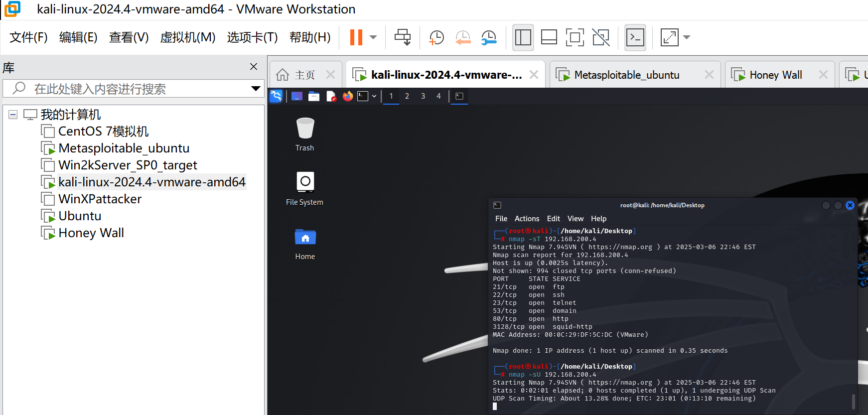The height and width of the screenshot is (415, 868).
Task: Open the console view button
Action: click(x=635, y=37)
